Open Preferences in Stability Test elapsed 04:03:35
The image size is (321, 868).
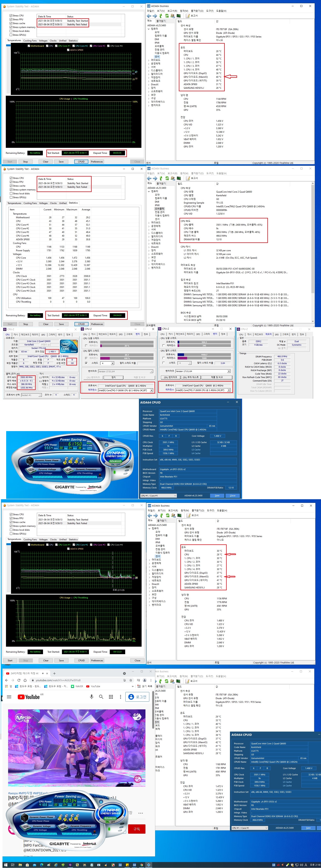[x=97, y=162]
